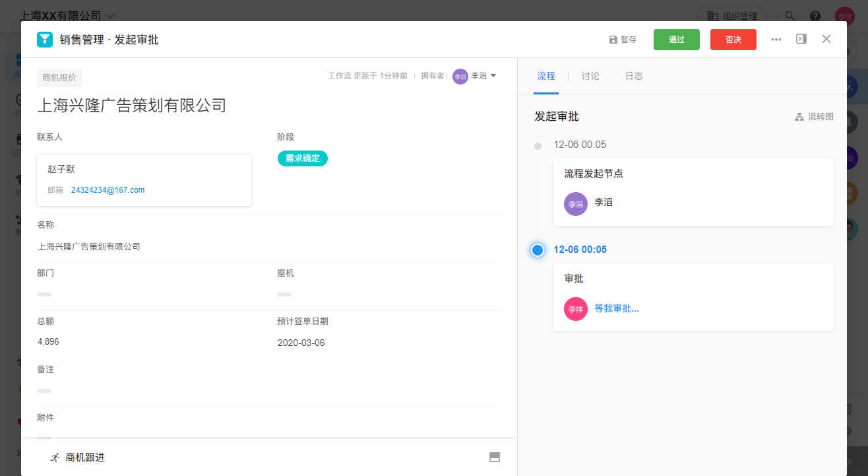Viewport: 868px width, 476px height.
Task: Click the 需求确定 stage tag
Action: coord(302,158)
